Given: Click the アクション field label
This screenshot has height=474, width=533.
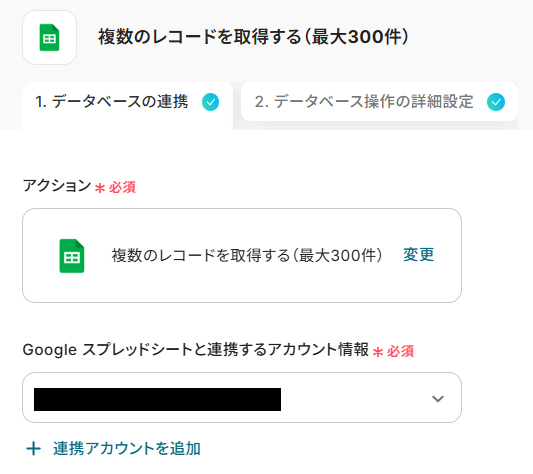Looking at the screenshot, I should [x=57, y=186].
